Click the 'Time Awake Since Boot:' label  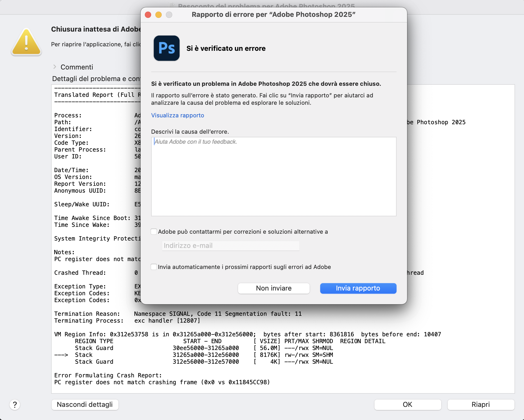[x=92, y=218]
